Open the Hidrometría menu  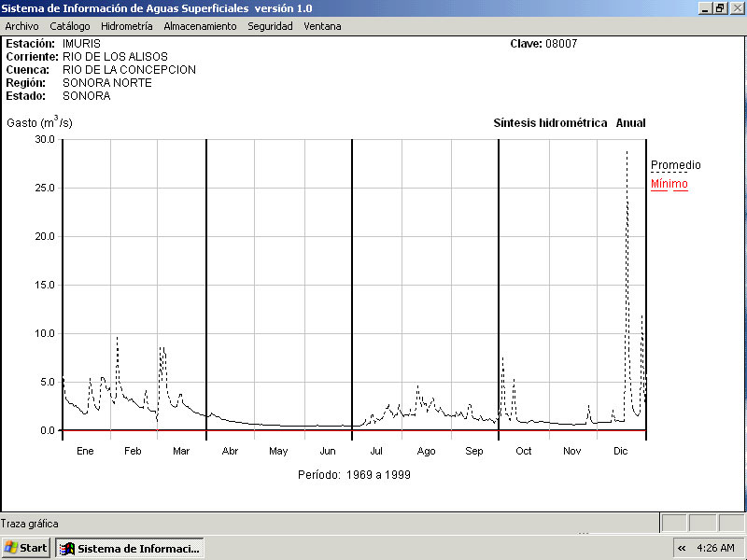(x=126, y=26)
